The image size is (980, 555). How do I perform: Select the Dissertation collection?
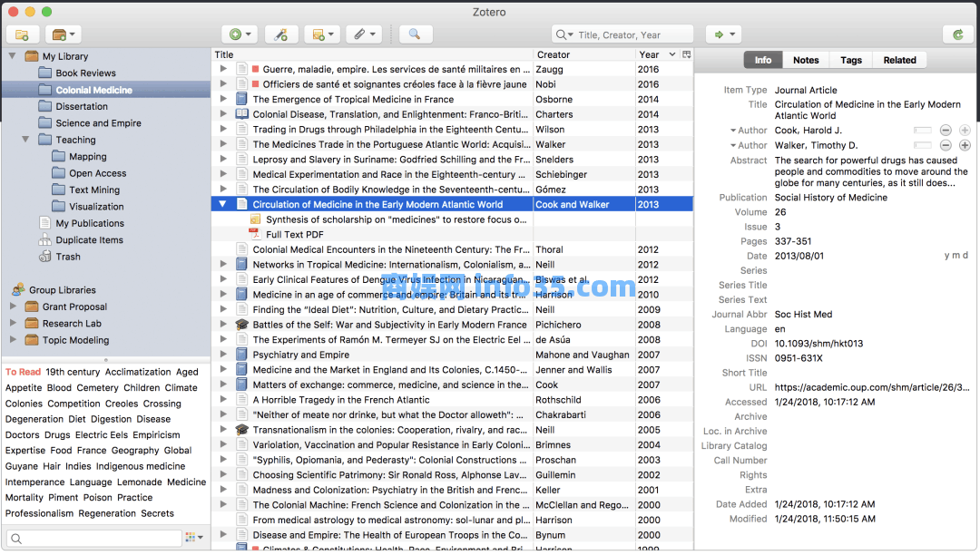pos(82,106)
